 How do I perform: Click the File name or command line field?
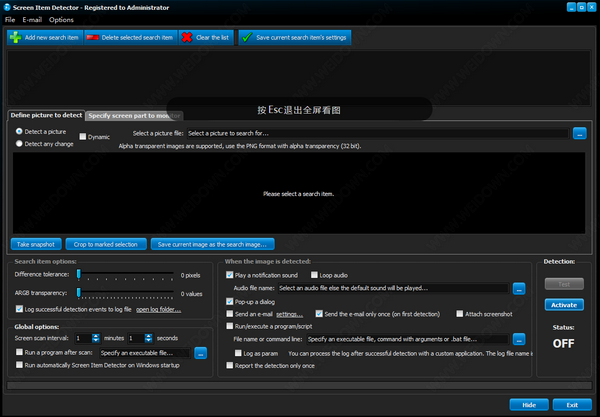pos(407,339)
